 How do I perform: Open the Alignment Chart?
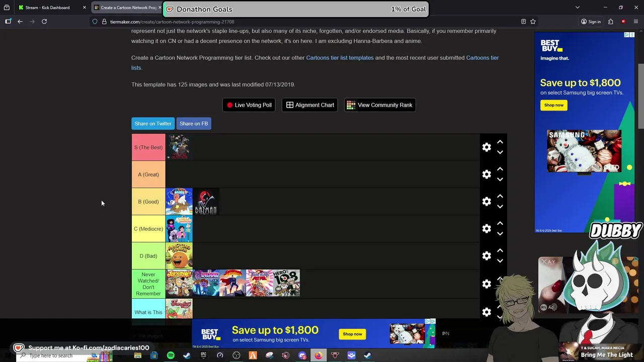click(310, 105)
